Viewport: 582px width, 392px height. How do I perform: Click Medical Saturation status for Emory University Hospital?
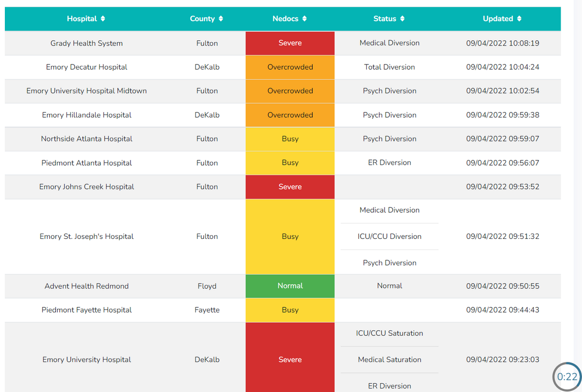pyautogui.click(x=389, y=360)
